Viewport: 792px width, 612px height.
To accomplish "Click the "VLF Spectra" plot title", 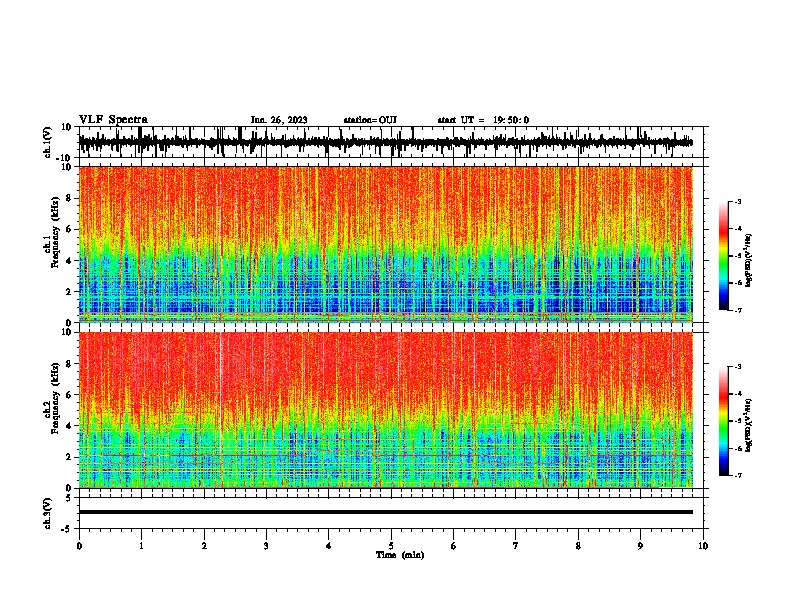I will point(113,120).
